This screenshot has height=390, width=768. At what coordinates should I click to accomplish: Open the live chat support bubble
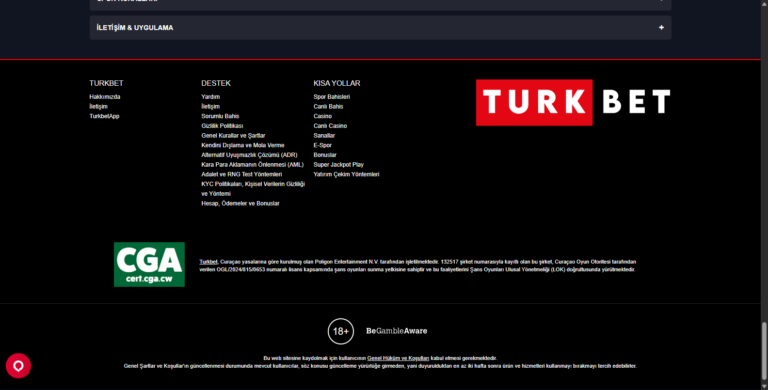coord(18,366)
